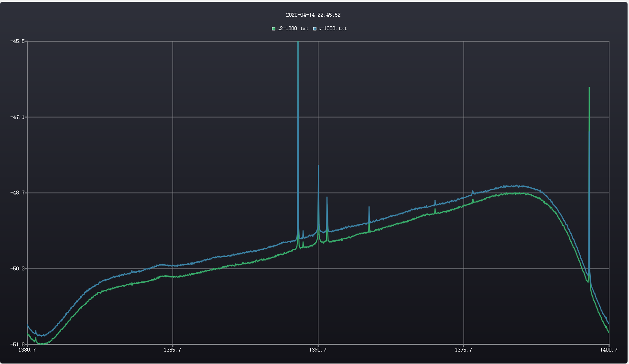The image size is (629, 364).
Task: Click the -50.3 y-axis label
Action: (x=18, y=268)
